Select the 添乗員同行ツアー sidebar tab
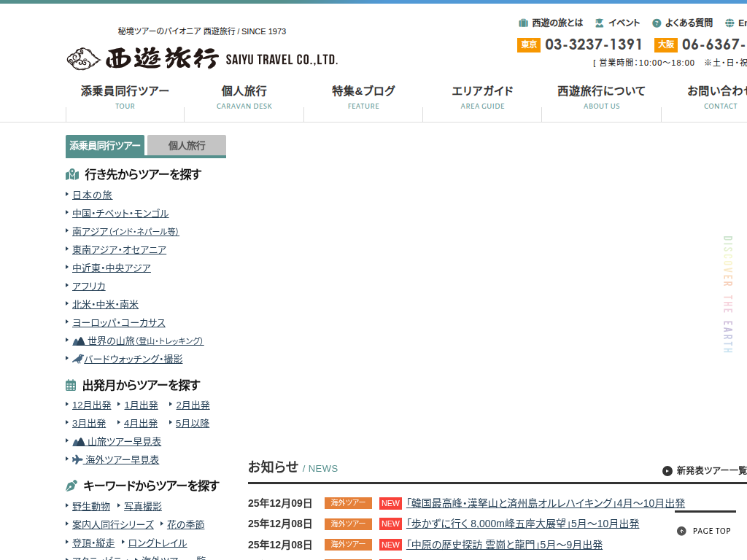Screen dimensions: 747x560 point(105,145)
